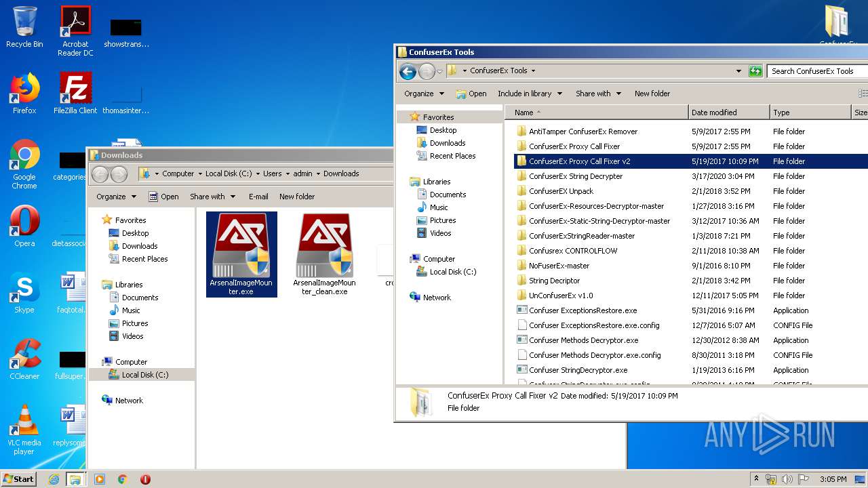The image size is (868, 488).
Task: Click New folder in Downloads toolbar
Action: pyautogui.click(x=297, y=197)
